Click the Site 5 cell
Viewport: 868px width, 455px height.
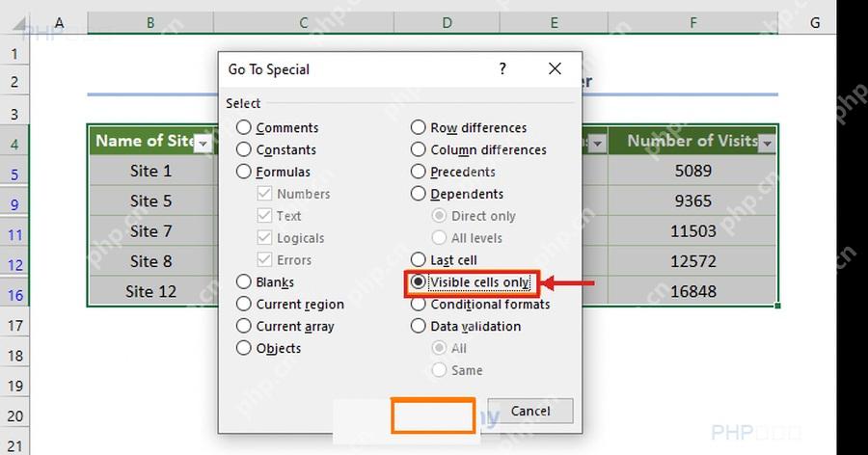[150, 201]
